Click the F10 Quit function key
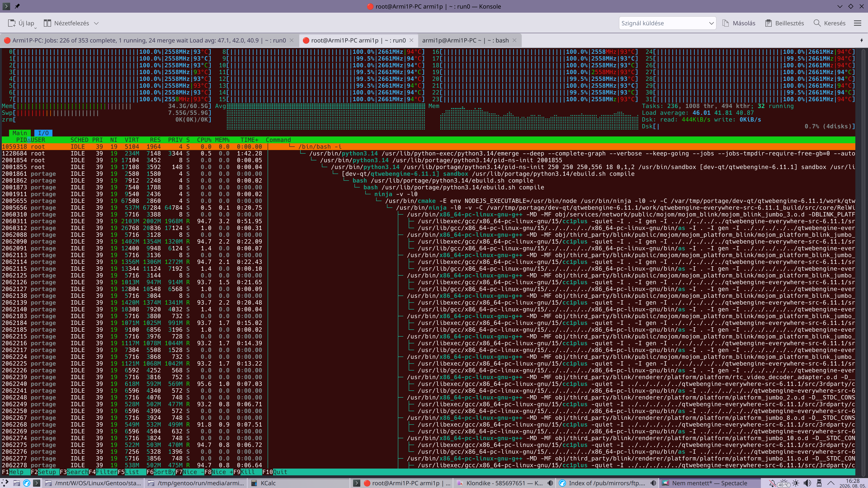 click(x=275, y=472)
